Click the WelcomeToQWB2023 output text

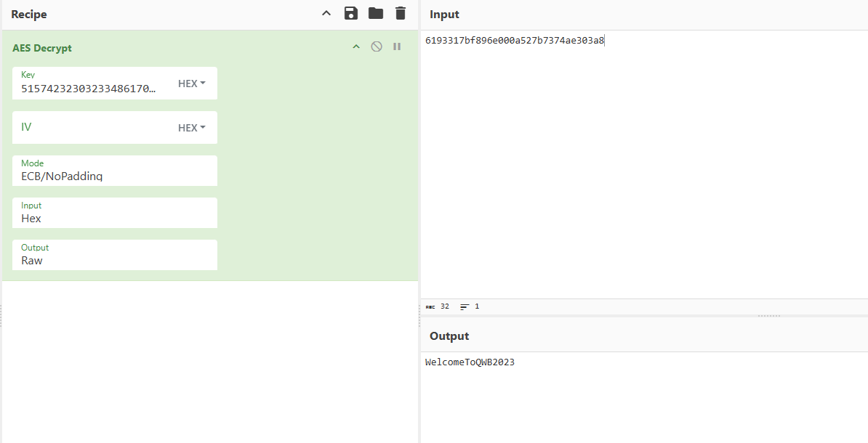[x=470, y=362]
